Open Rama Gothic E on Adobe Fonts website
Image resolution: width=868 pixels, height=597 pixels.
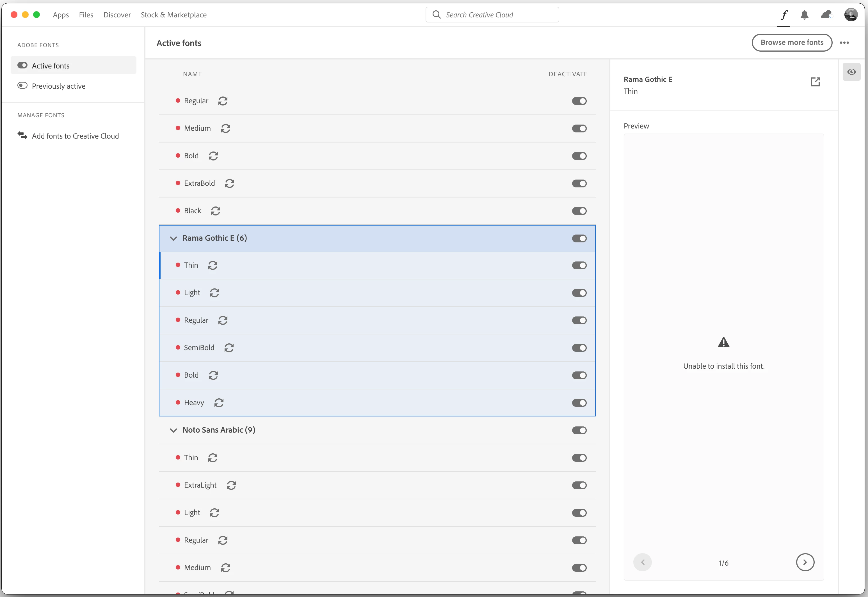(x=815, y=82)
